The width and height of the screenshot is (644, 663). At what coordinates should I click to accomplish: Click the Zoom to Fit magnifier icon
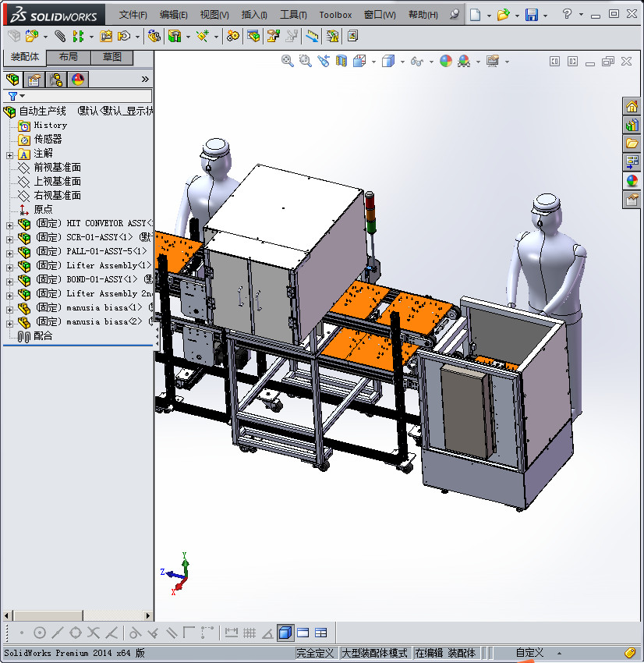point(288,61)
